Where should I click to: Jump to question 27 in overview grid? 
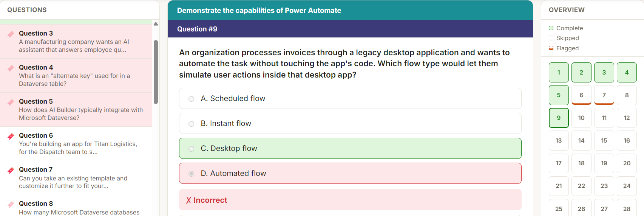pos(604,207)
